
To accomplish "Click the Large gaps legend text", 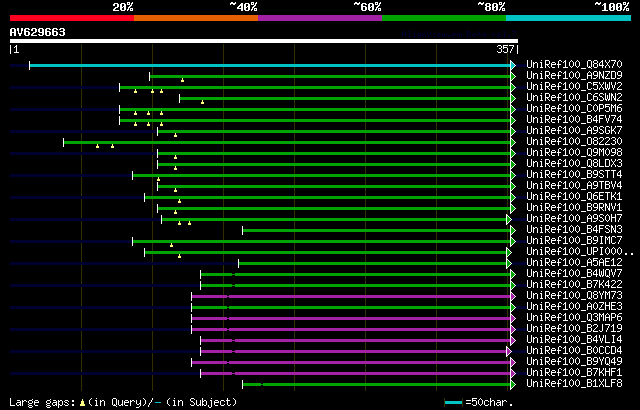I will coord(42,403).
